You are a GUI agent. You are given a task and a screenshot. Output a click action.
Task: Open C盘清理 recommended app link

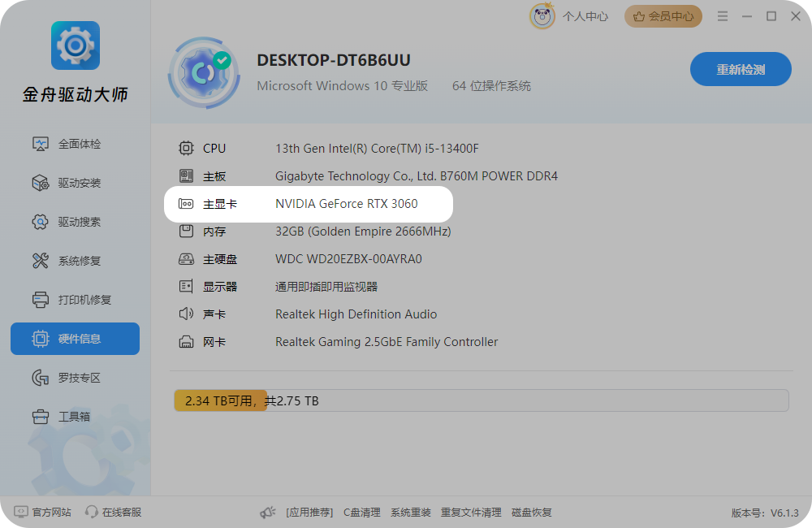click(362, 513)
